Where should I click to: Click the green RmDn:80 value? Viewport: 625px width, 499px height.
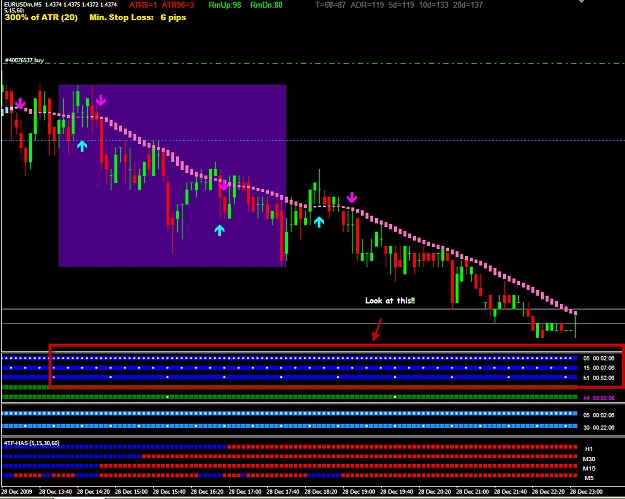266,5
